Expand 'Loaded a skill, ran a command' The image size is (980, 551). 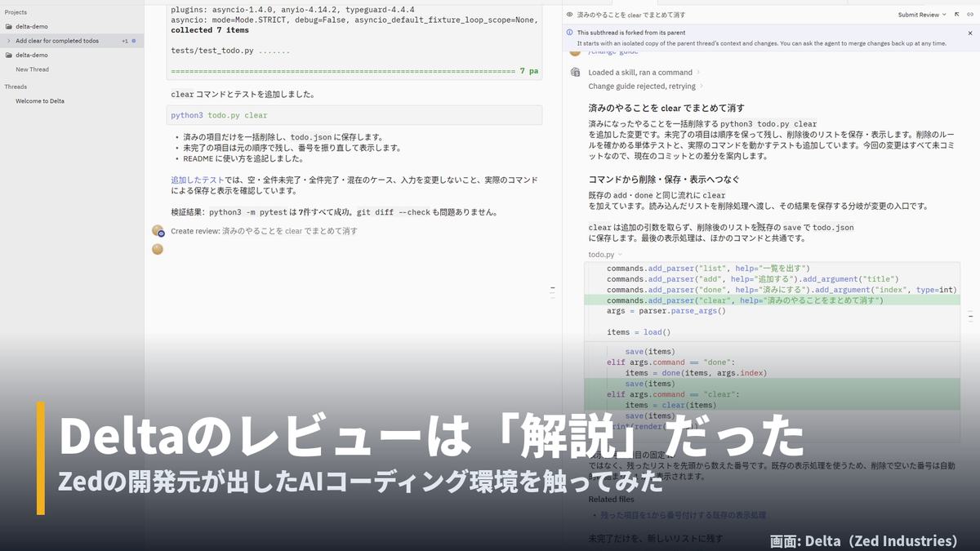coord(644,73)
